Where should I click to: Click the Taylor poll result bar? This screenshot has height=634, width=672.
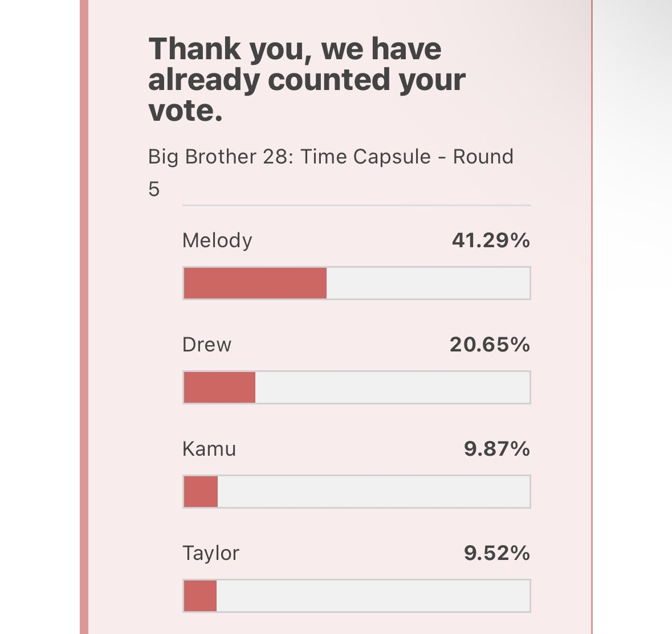(357, 596)
